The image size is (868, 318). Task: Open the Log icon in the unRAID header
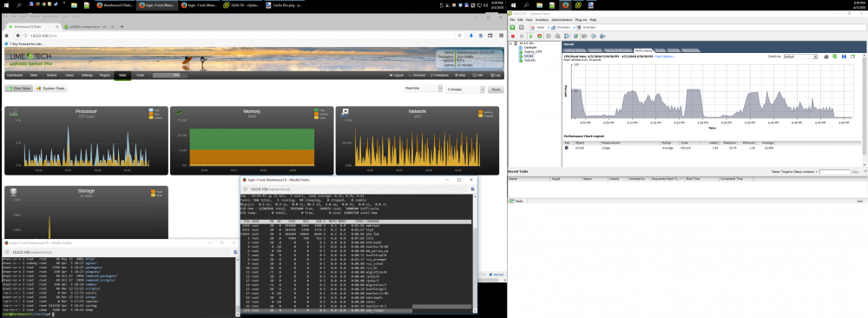pos(496,75)
